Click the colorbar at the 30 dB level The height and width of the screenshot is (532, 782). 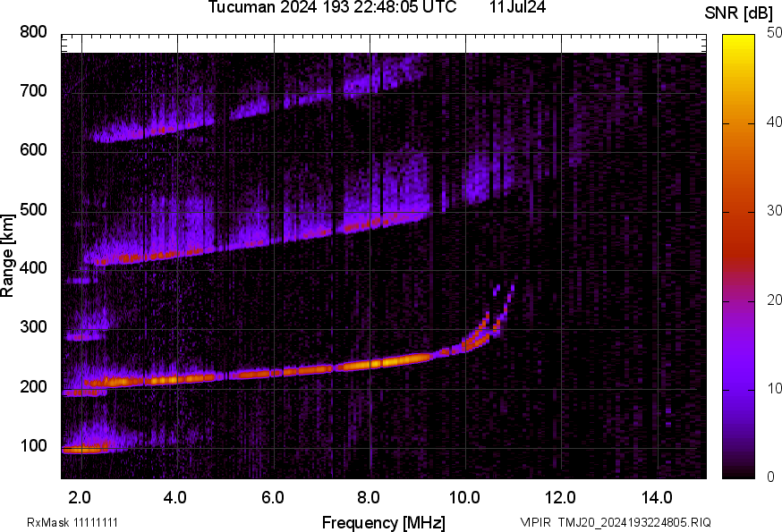click(739, 212)
